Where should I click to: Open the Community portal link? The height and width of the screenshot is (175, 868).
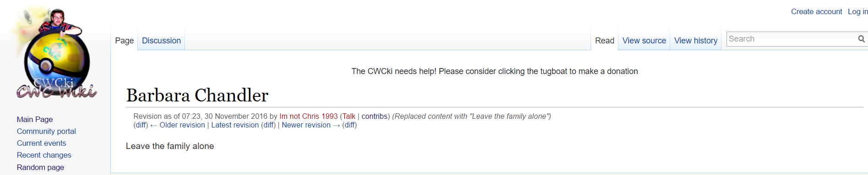pos(46,131)
